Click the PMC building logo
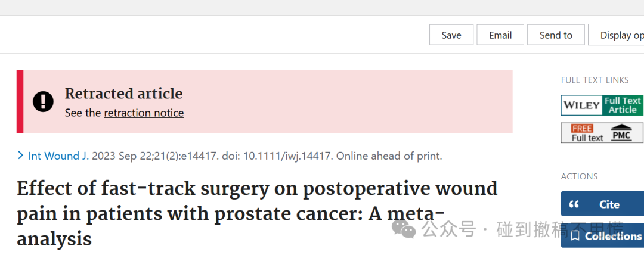644x255 pixels. 621,133
